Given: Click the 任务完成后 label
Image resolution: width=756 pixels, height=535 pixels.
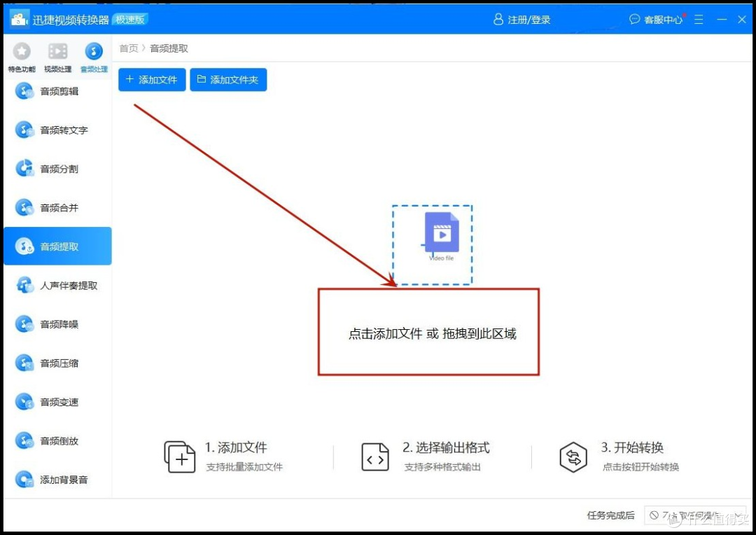Looking at the screenshot, I should point(611,515).
